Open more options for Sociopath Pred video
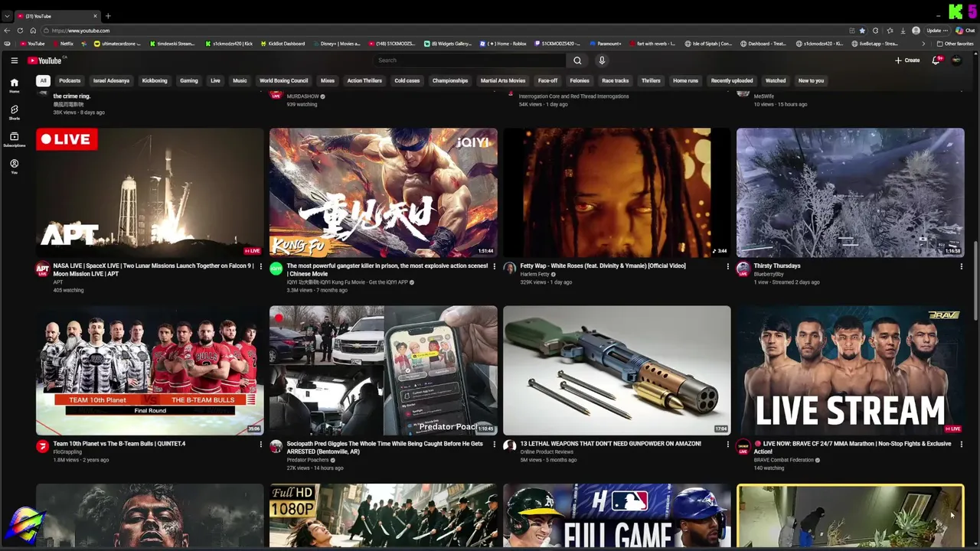This screenshot has height=551, width=980. click(494, 444)
